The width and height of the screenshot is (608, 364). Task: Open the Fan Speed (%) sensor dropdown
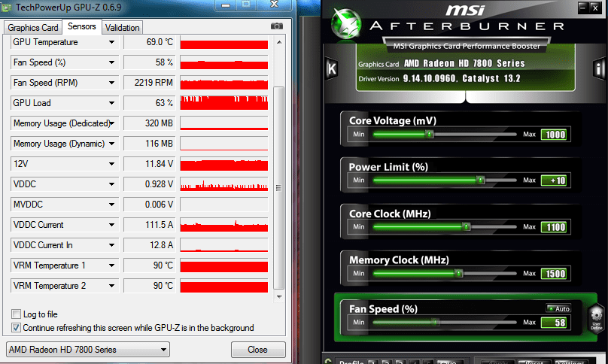click(111, 62)
